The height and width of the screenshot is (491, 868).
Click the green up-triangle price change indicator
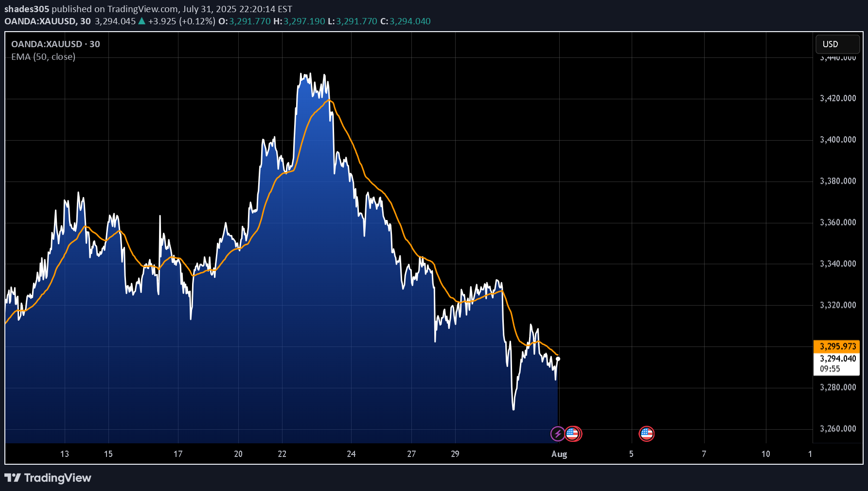coord(142,21)
